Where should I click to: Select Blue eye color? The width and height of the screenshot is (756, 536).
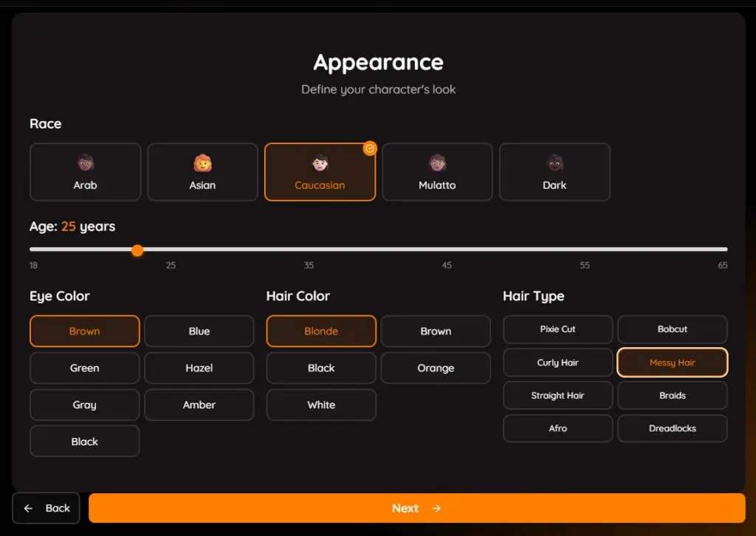pos(199,331)
